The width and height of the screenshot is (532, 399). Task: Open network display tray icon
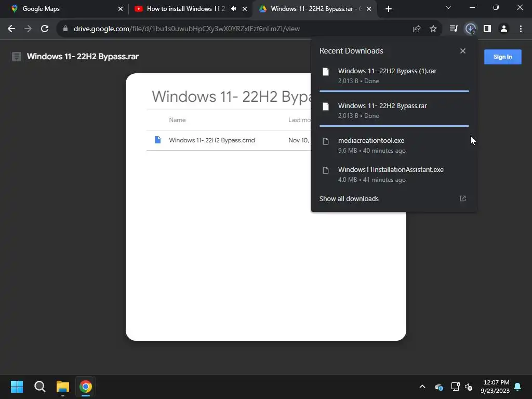455,387
